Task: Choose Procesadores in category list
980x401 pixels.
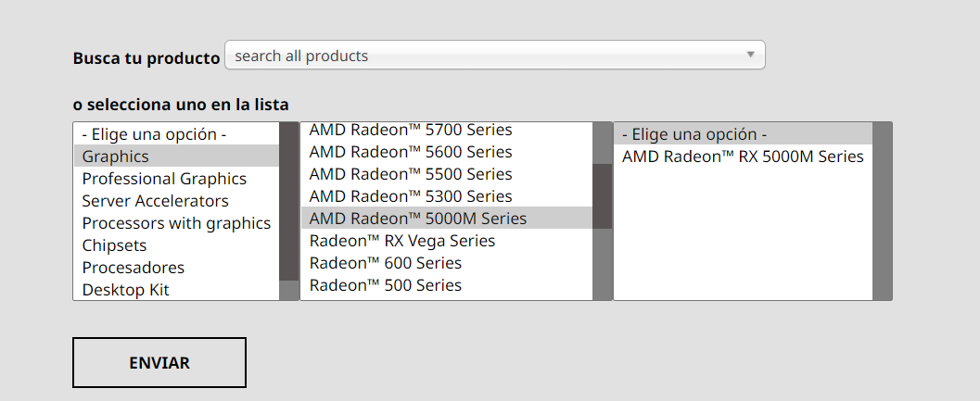Action: point(133,268)
